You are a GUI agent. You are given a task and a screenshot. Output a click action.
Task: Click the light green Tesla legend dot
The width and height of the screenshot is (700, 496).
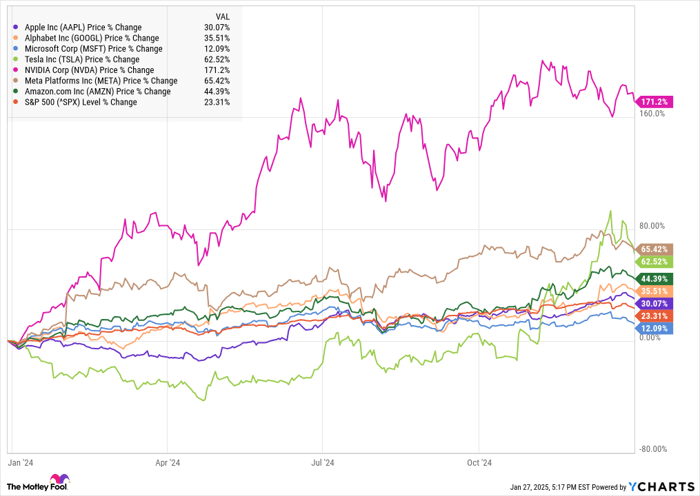pos(14,59)
